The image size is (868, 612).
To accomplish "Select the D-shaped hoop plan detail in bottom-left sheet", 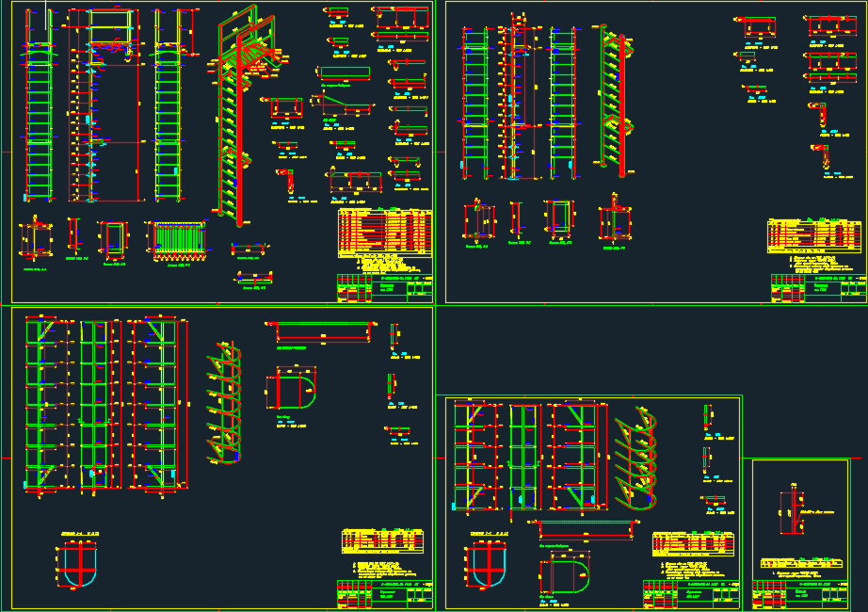I will [x=291, y=390].
